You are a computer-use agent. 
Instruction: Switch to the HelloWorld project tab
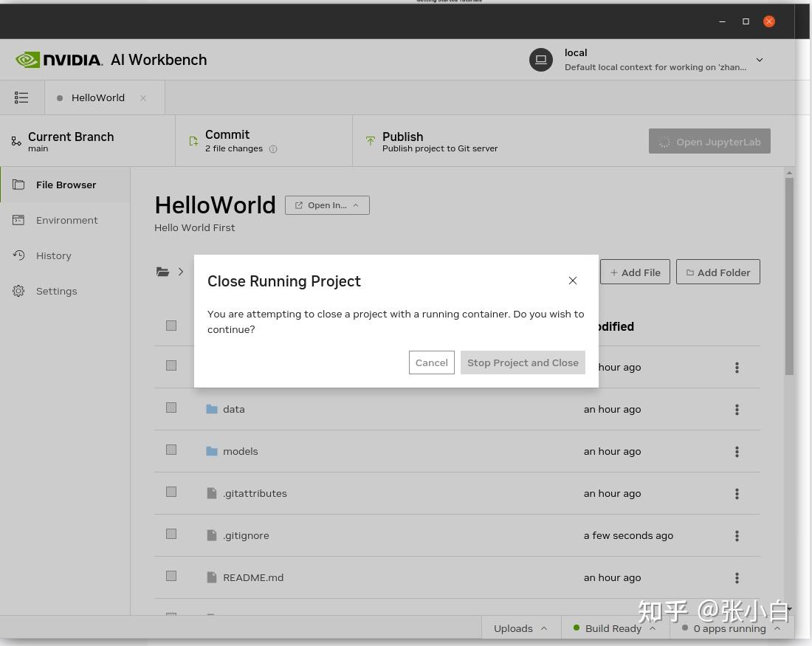[97, 97]
